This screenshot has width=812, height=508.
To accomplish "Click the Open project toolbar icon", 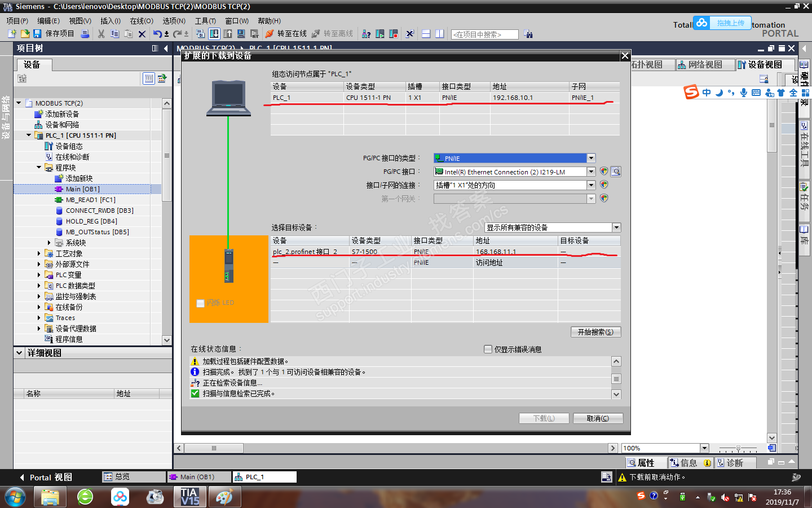I will point(25,34).
